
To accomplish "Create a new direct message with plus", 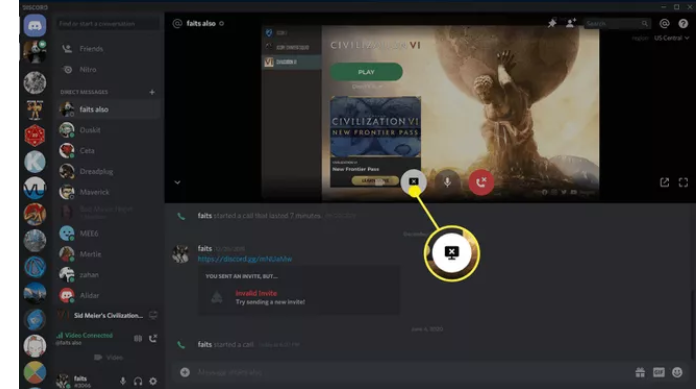I will point(152,92).
